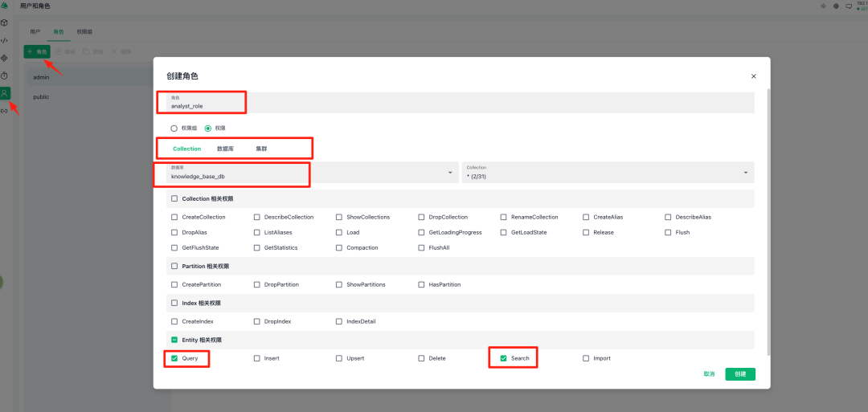Toggle the light theme sun icon
The image size is (868, 412).
[823, 6]
